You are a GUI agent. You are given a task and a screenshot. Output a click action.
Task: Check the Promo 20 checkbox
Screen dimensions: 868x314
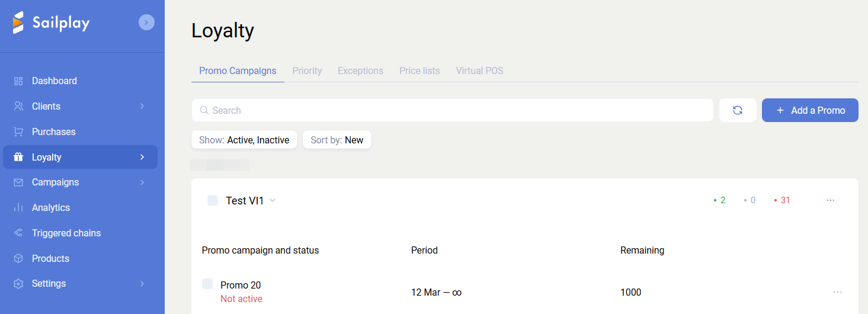pos(207,284)
